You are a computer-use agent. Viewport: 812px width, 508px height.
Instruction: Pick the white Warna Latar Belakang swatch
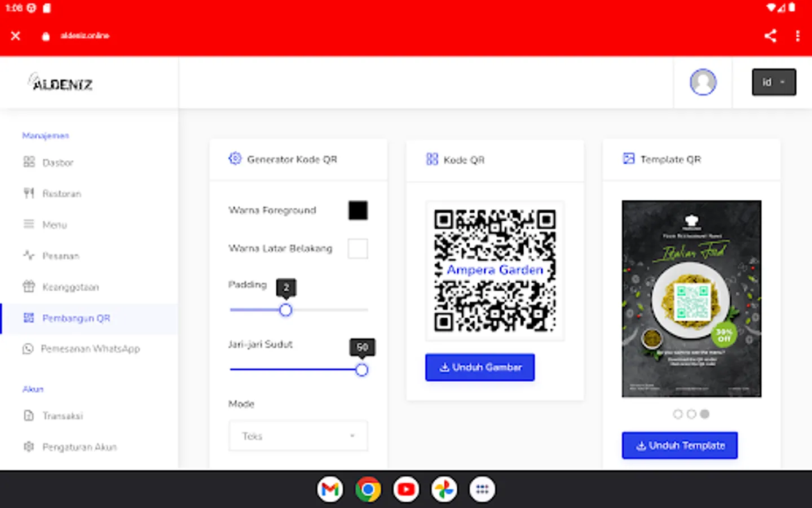point(358,248)
